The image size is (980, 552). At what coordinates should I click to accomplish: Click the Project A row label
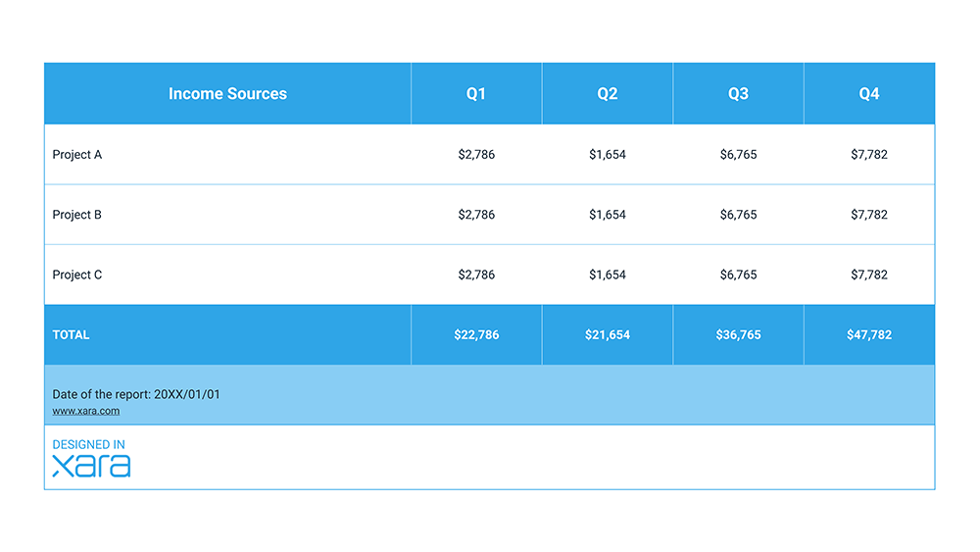77,155
